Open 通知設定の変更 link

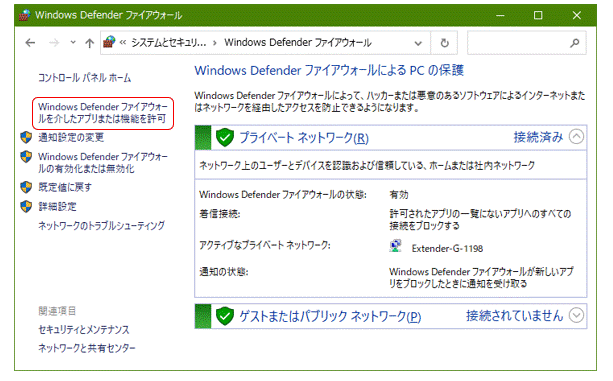[71, 137]
